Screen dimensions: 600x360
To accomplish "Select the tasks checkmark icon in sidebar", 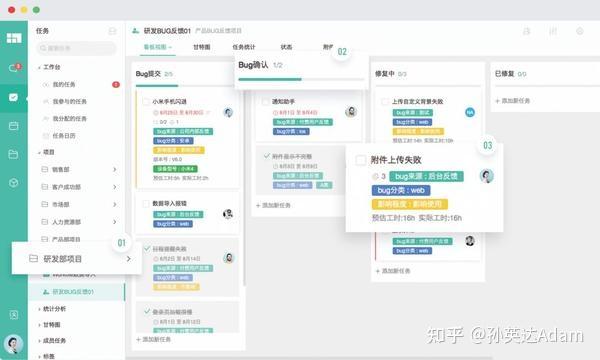I will pos(13,97).
